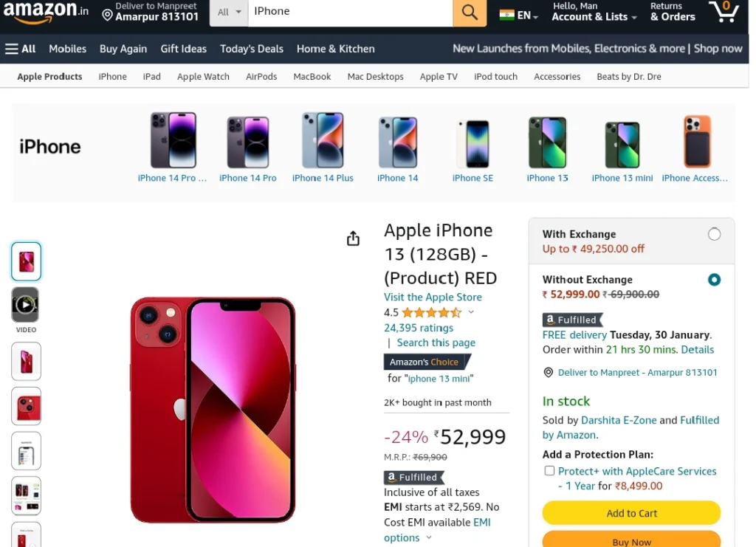Select the Without Exchange radio button
The height and width of the screenshot is (547, 756).
click(714, 280)
